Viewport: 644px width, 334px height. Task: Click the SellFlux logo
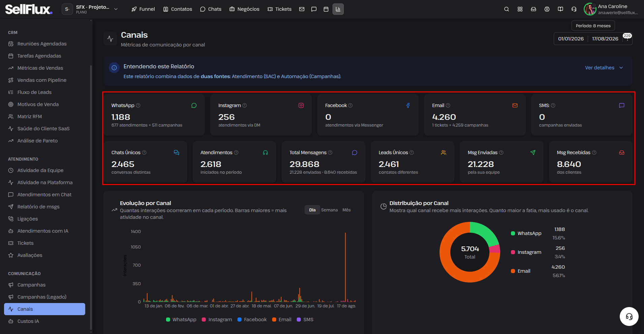29,9
